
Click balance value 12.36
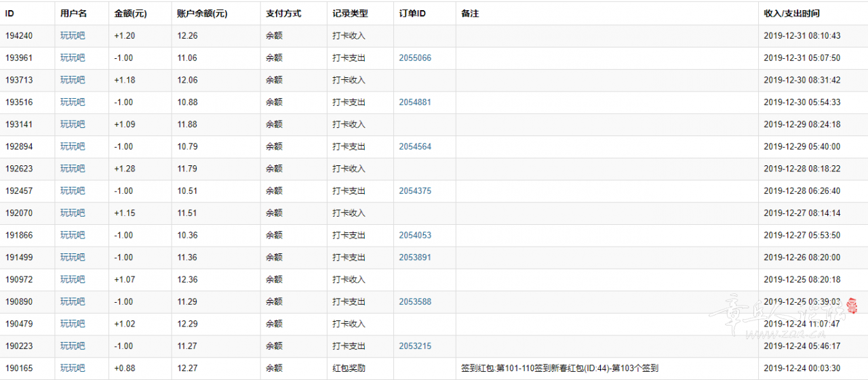[x=187, y=280]
